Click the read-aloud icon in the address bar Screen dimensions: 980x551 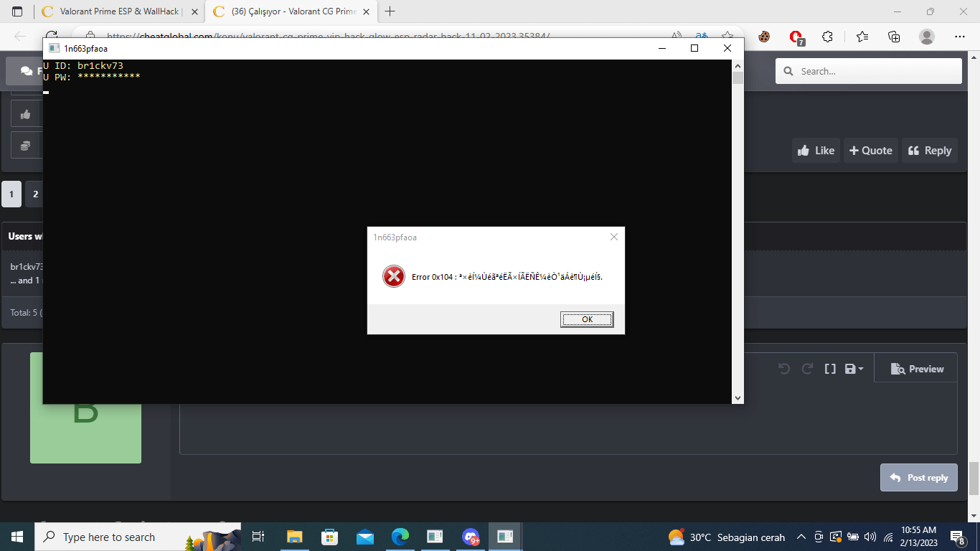[676, 35]
